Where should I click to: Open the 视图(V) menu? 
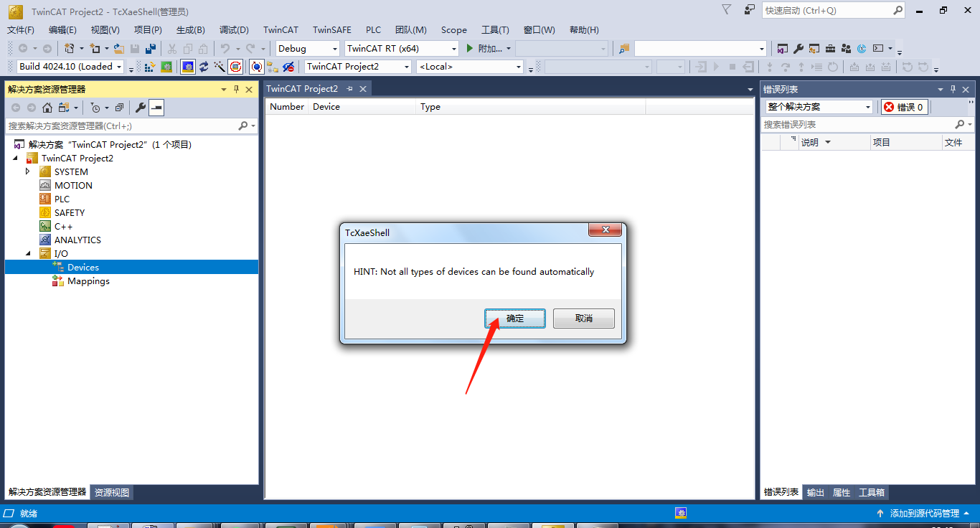coord(105,29)
